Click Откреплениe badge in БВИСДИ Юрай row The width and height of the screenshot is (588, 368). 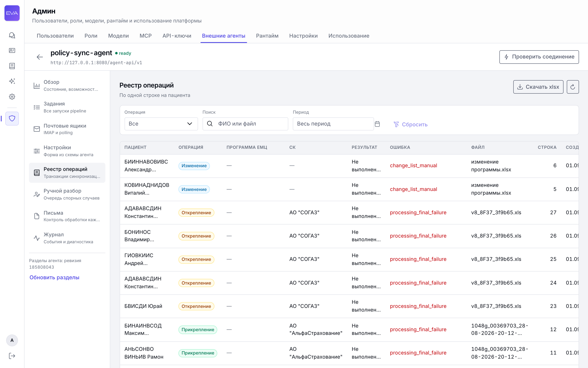[196, 306]
